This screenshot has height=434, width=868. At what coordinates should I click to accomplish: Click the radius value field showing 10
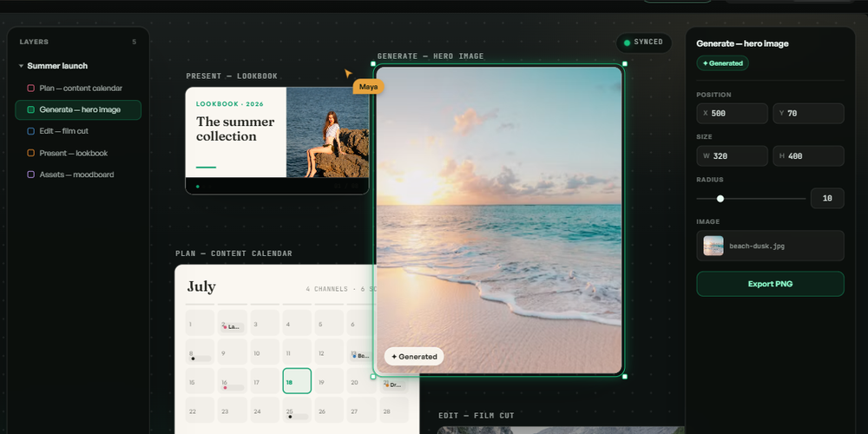click(827, 198)
